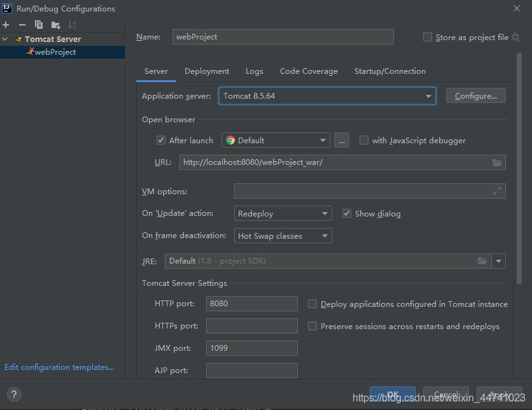Open help with question mark button
532x410 pixels.
click(x=14, y=394)
